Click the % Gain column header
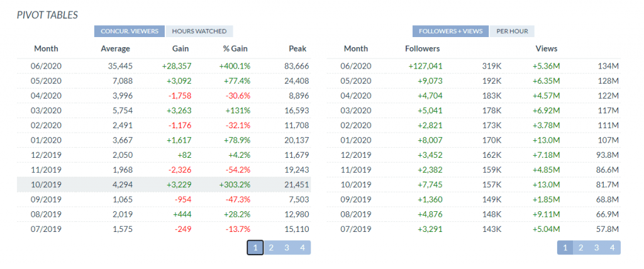 pos(236,49)
